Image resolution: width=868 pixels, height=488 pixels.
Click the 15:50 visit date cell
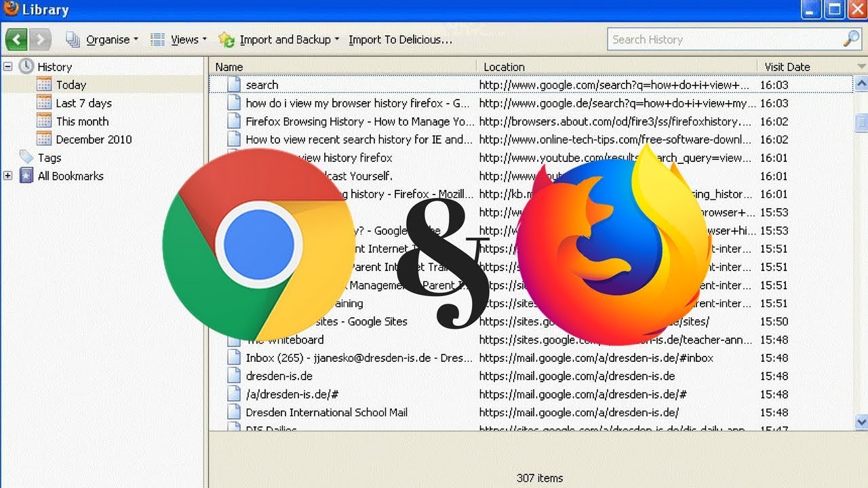point(774,321)
